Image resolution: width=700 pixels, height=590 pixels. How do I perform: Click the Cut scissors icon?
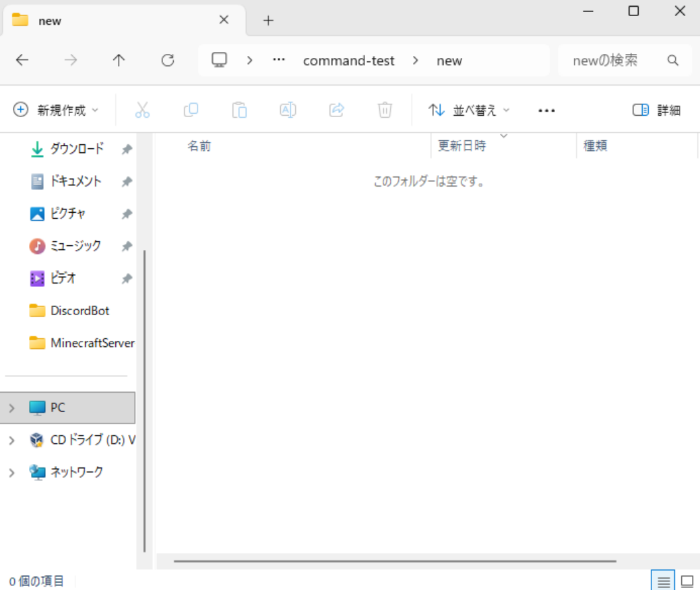[x=142, y=110]
